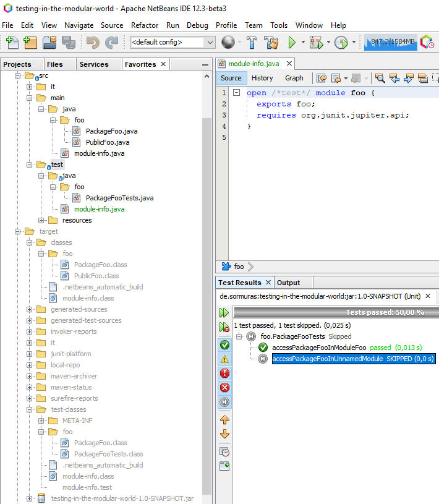The width and height of the screenshot is (439, 504).
Task: Open the Profile Project dropdown arrow
Action: click(x=354, y=42)
